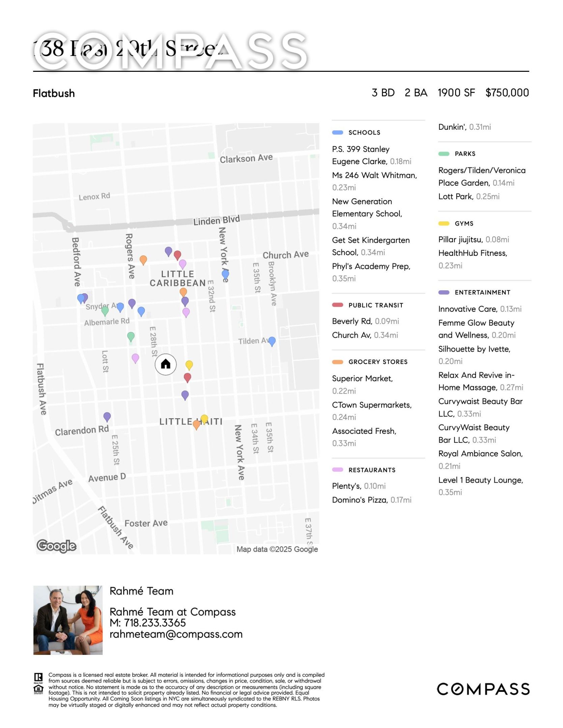Click the home marker on the map
The width and height of the screenshot is (563, 728).
pos(165,364)
